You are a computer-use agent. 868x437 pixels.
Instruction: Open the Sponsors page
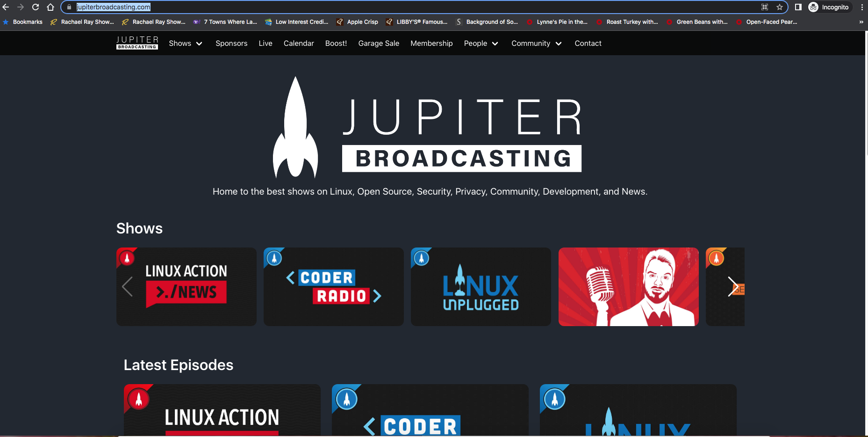(231, 44)
